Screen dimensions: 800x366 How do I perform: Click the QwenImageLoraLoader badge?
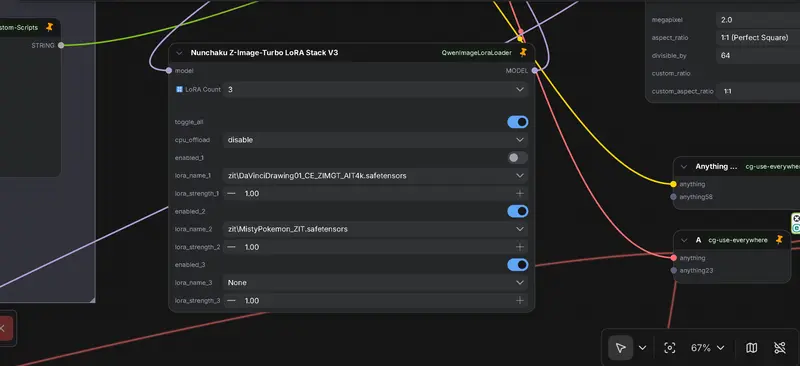pos(477,53)
